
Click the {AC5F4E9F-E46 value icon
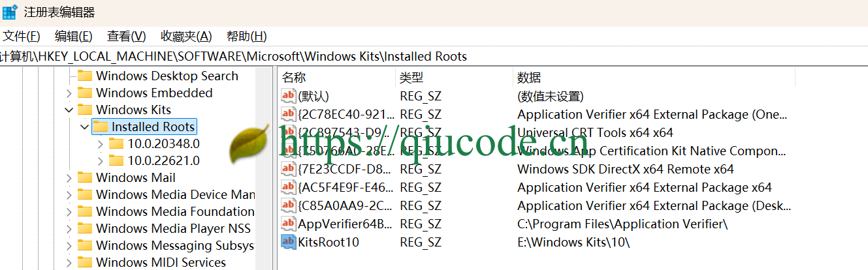[x=288, y=187]
